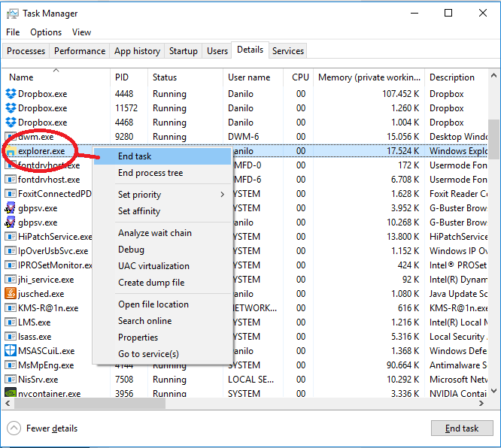
Task: Click the jhi_service.exe process icon
Action: 11,280
